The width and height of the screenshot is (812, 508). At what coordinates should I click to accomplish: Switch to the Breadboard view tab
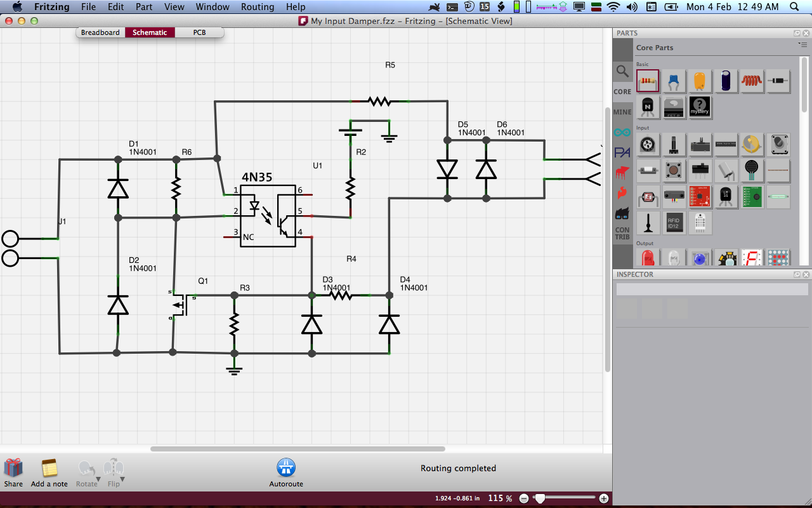[x=100, y=32]
